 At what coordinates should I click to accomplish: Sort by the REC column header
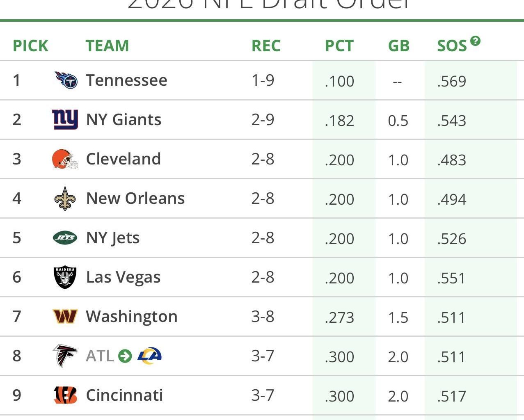pyautogui.click(x=266, y=46)
